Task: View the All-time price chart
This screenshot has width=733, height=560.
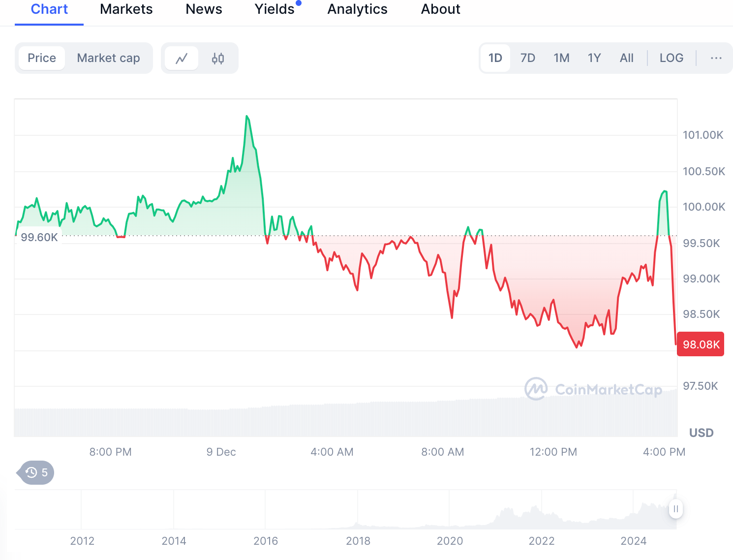Action: [626, 58]
